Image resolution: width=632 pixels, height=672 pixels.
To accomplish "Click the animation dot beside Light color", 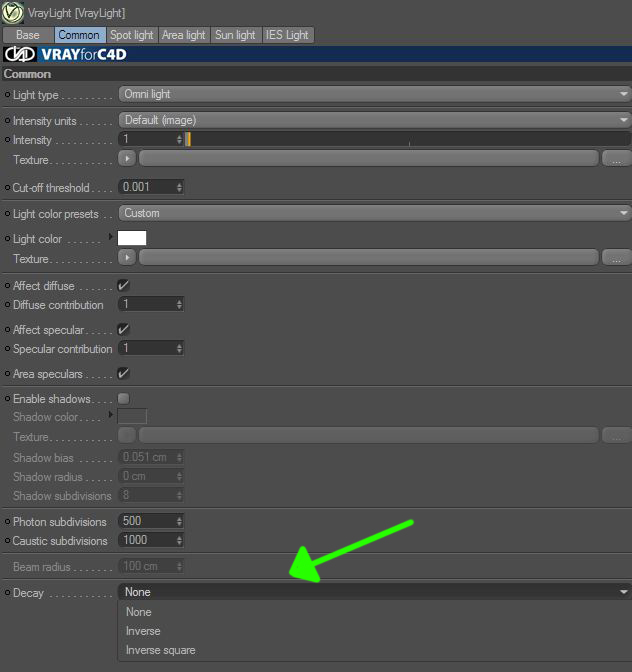I will (x=7, y=239).
